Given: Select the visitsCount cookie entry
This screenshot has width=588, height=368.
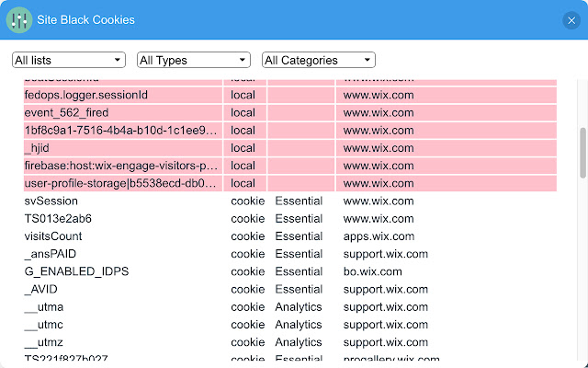Looking at the screenshot, I should tap(53, 236).
